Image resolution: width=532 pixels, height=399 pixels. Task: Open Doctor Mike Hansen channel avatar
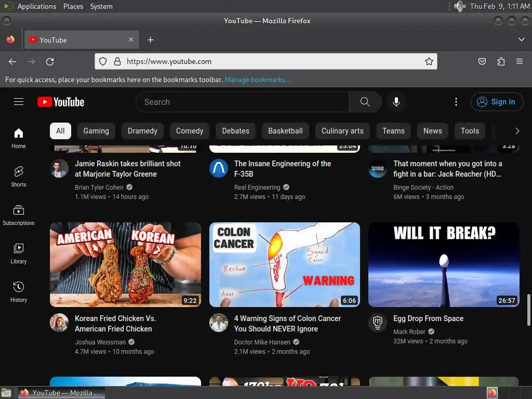click(219, 323)
